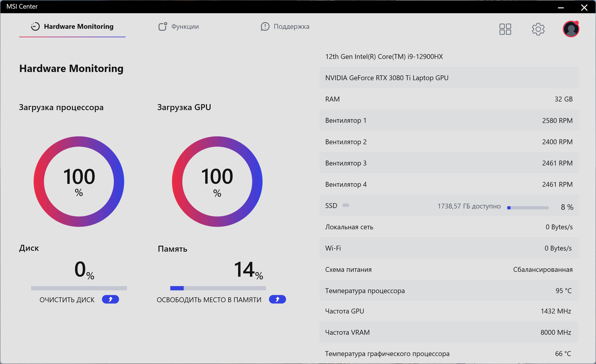Click ОСВОБОДИТЬ МЕСТО В ПАМЯТИ button
Image resolution: width=596 pixels, height=364 pixels.
(209, 300)
